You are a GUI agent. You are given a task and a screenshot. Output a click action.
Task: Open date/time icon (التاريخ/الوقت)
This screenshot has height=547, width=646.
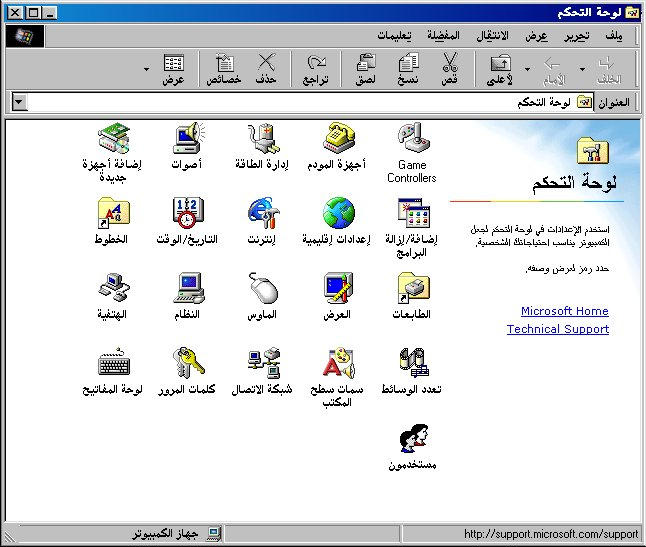[187, 222]
